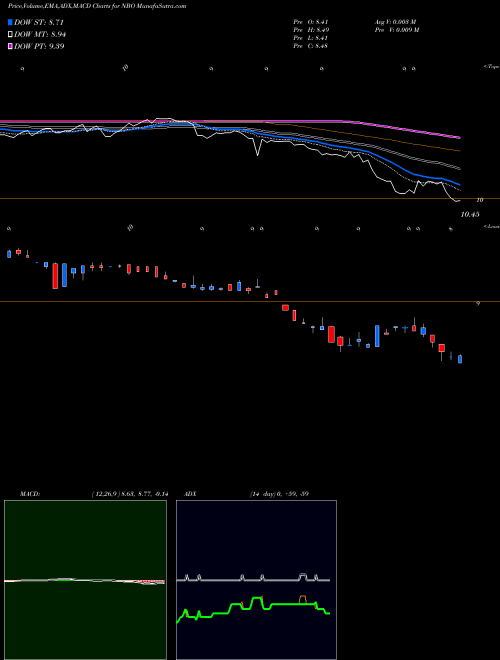
Task: Click the last blue candlestick on the price chart
Action: click(x=460, y=359)
